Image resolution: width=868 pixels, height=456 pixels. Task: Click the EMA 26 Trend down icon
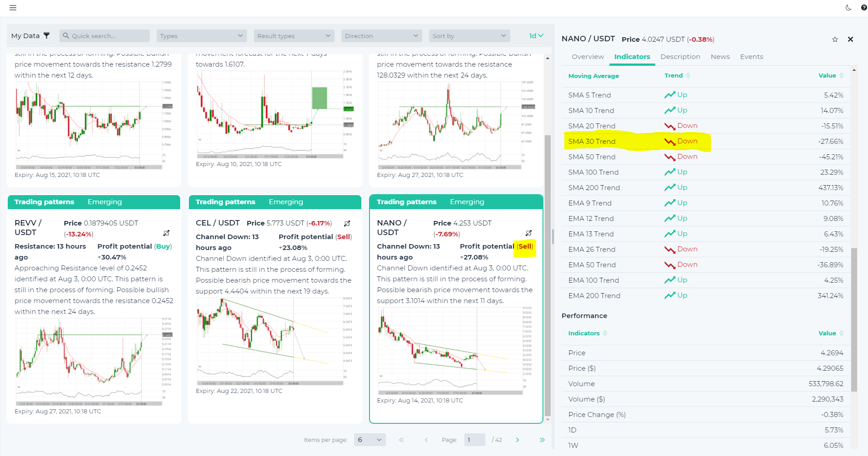click(x=670, y=249)
